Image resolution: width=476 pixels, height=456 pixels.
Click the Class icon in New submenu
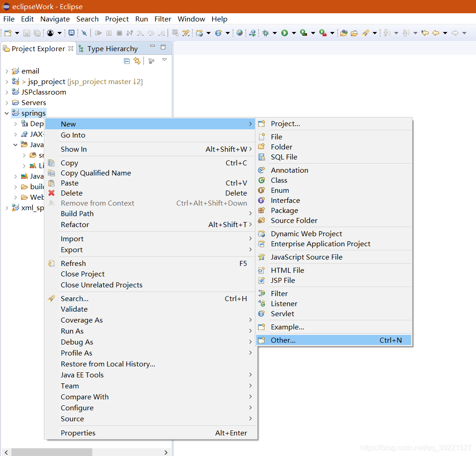point(261,180)
